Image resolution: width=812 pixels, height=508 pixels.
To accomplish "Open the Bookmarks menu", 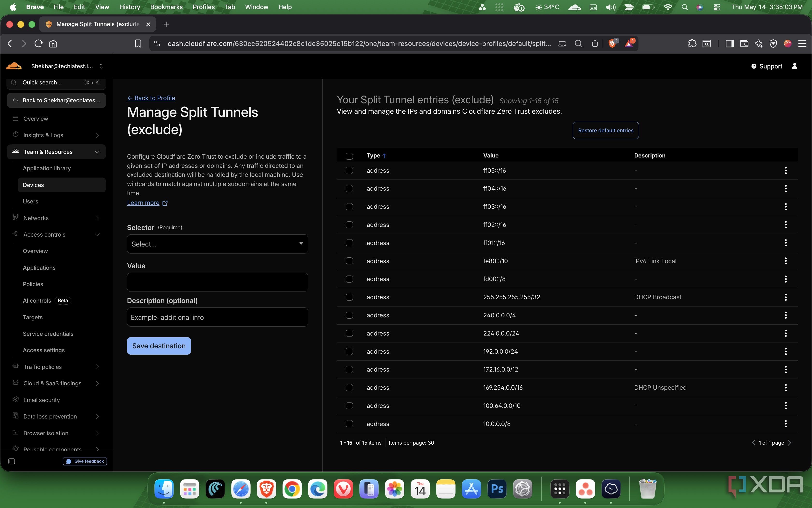I will (x=167, y=7).
